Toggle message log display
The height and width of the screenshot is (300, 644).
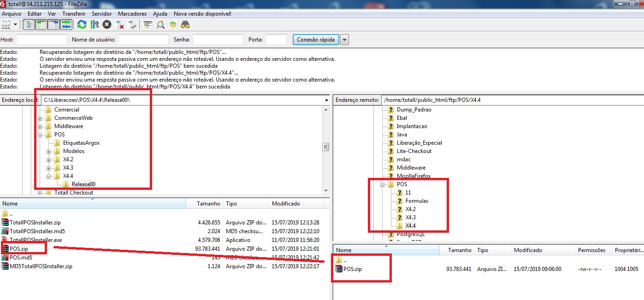click(29, 24)
